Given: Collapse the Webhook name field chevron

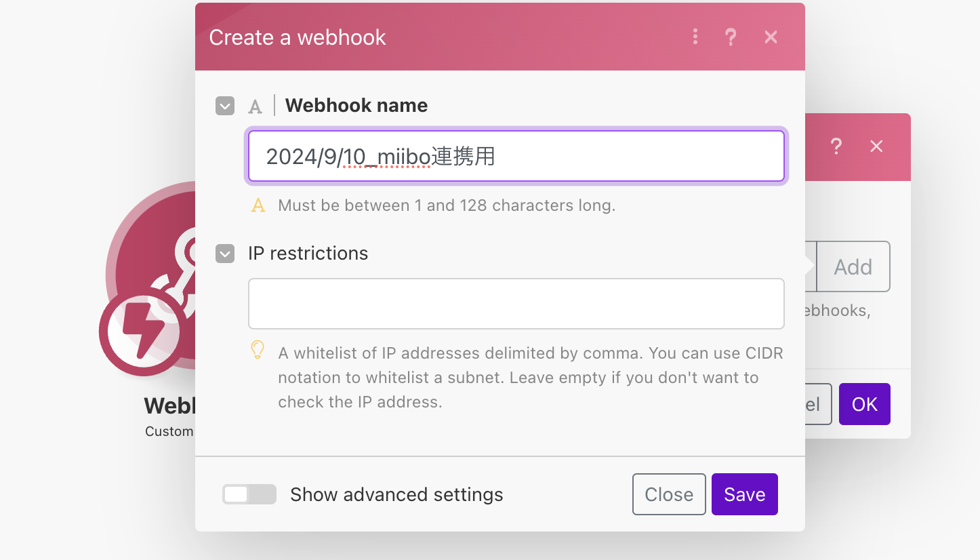Looking at the screenshot, I should click(225, 106).
